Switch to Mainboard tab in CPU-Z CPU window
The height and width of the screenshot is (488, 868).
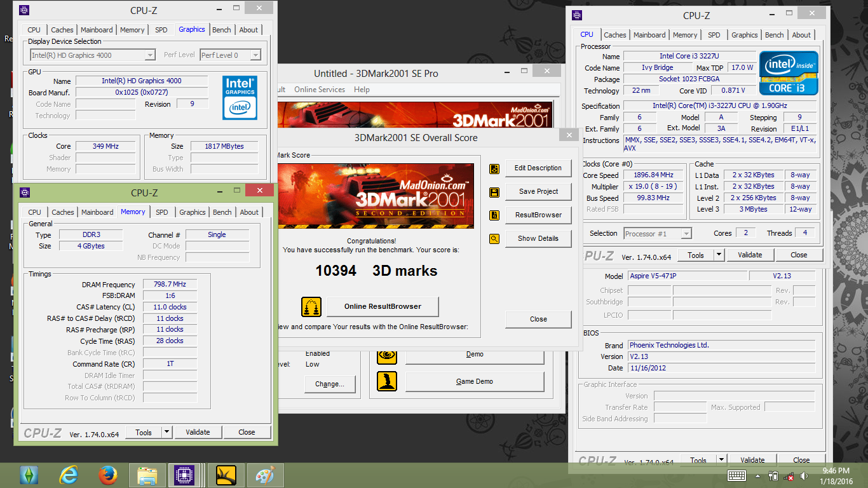click(649, 35)
